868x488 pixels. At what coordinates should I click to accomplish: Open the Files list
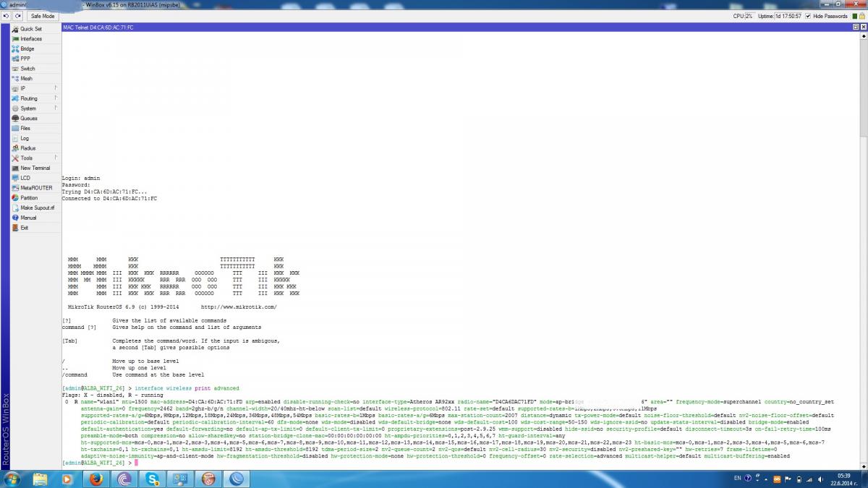pyautogui.click(x=25, y=128)
